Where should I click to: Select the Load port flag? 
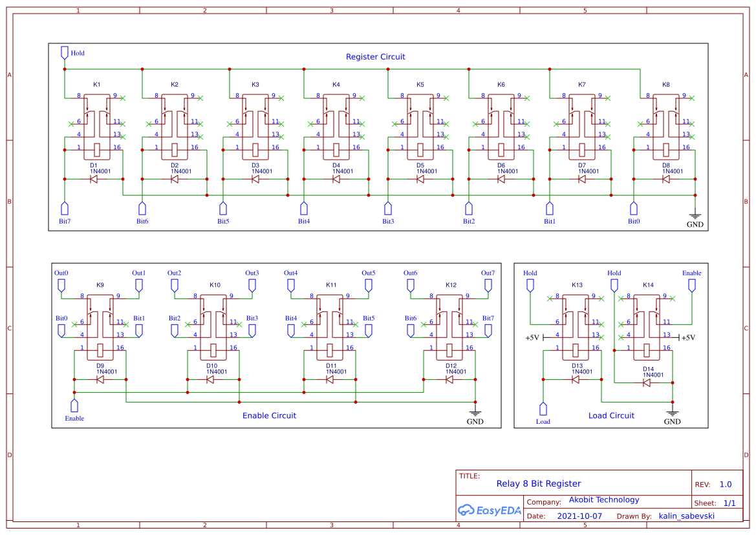[543, 409]
